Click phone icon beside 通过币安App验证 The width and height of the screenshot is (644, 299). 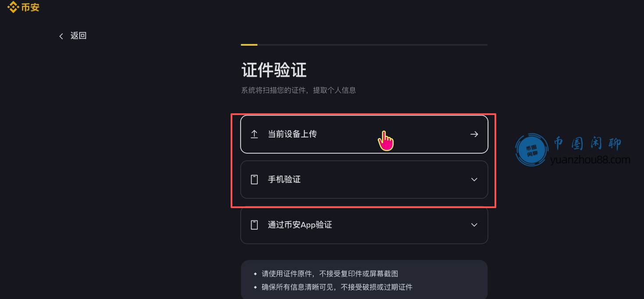pyautogui.click(x=254, y=225)
